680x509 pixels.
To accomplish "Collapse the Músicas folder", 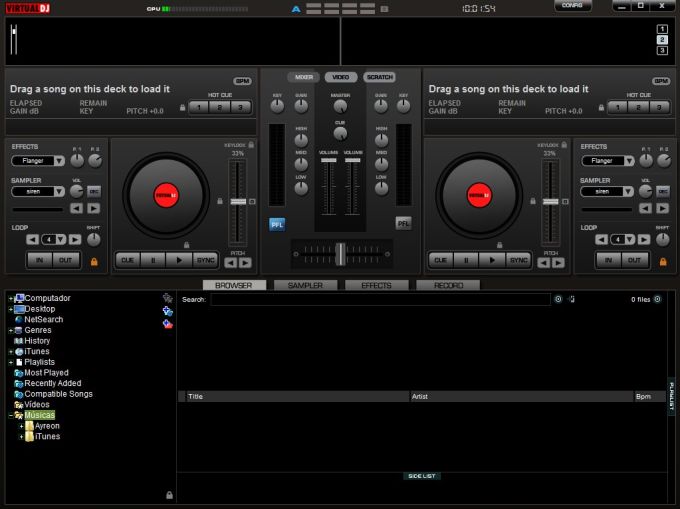I will [x=11, y=415].
